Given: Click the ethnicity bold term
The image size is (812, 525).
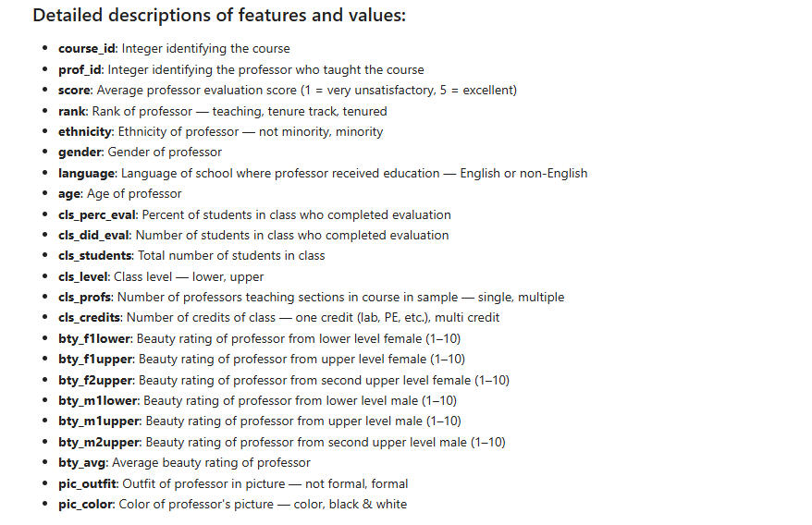Looking at the screenshot, I should pos(84,131).
